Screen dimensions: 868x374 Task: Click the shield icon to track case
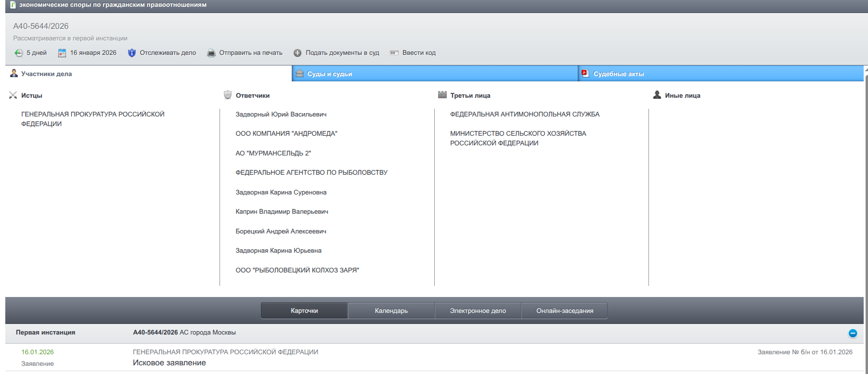pyautogui.click(x=131, y=53)
